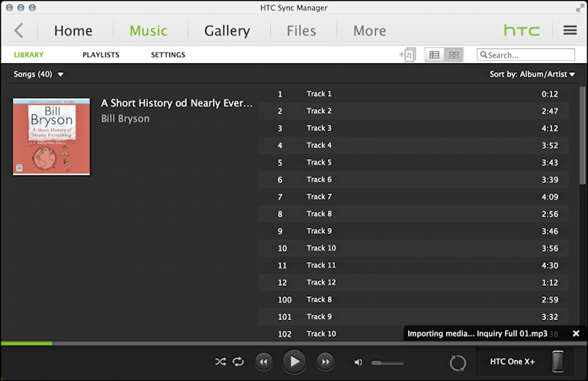Select Track 5 row
Screen dimensions: 588x381
(x=413, y=162)
